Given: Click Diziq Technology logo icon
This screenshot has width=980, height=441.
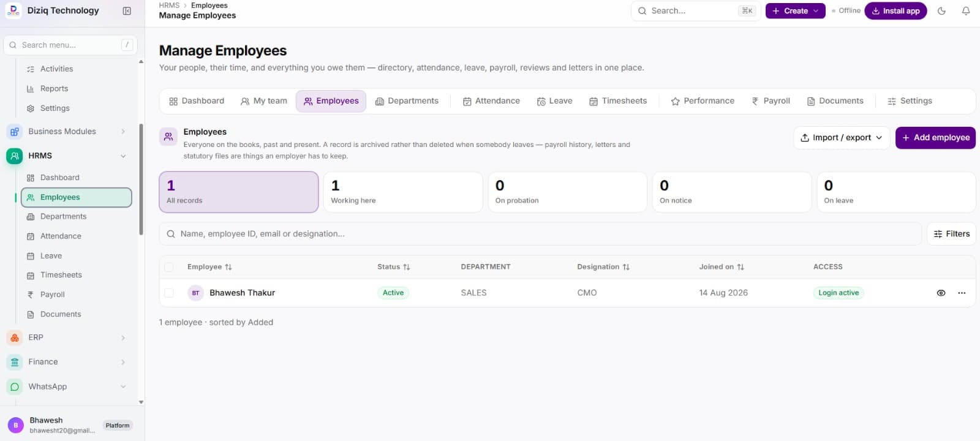Looking at the screenshot, I should pyautogui.click(x=13, y=10).
